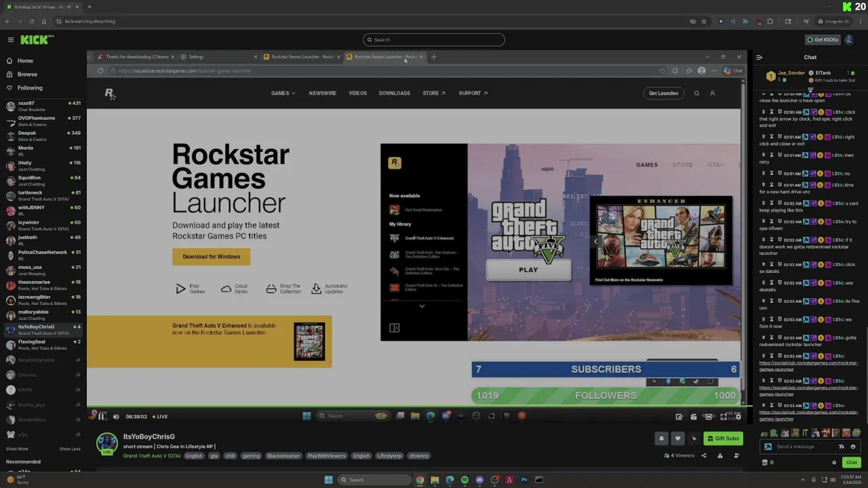This screenshot has height=488, width=868.
Task: Click the user icon beside report
Action: tap(736, 455)
